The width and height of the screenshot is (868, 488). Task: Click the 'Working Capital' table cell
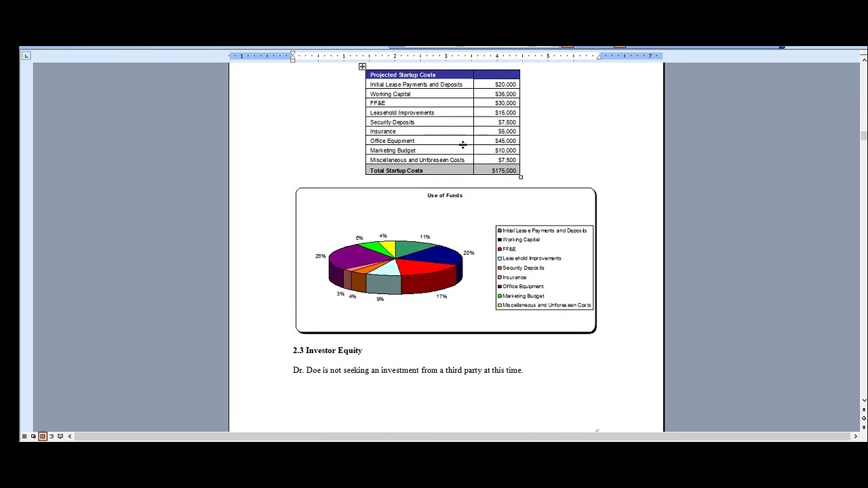pyautogui.click(x=420, y=94)
